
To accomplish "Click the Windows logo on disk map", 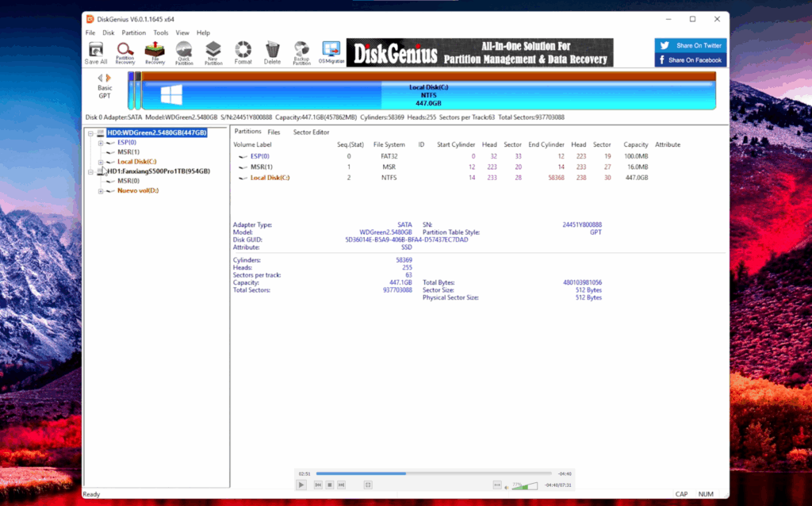I will click(x=171, y=95).
